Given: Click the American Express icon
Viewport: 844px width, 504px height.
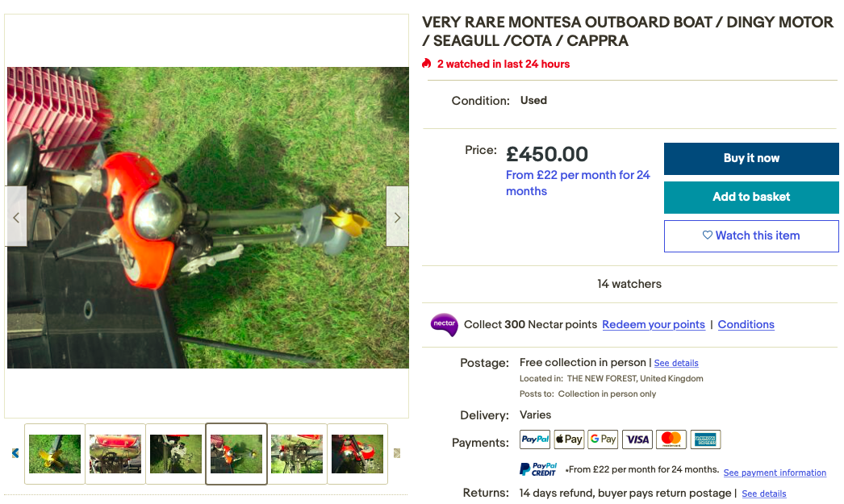Looking at the screenshot, I should (x=705, y=439).
